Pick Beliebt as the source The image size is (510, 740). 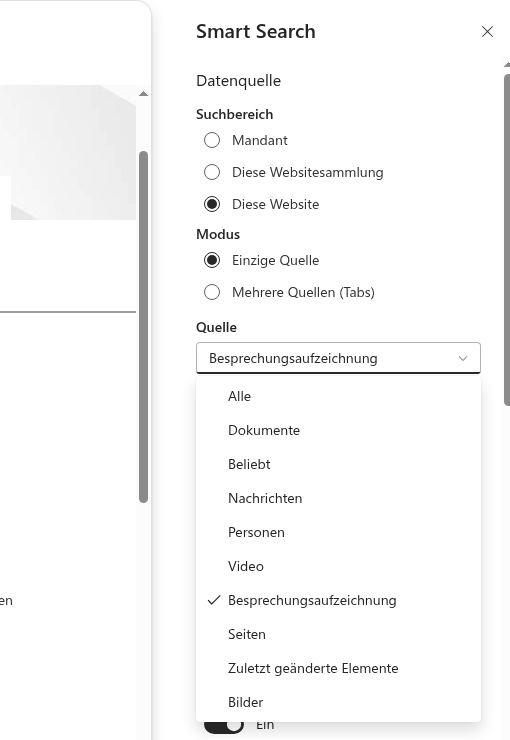(338, 464)
